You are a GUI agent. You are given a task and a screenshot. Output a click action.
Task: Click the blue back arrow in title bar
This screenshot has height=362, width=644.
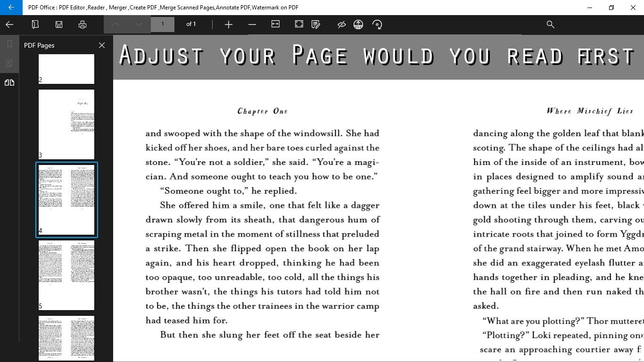point(11,8)
